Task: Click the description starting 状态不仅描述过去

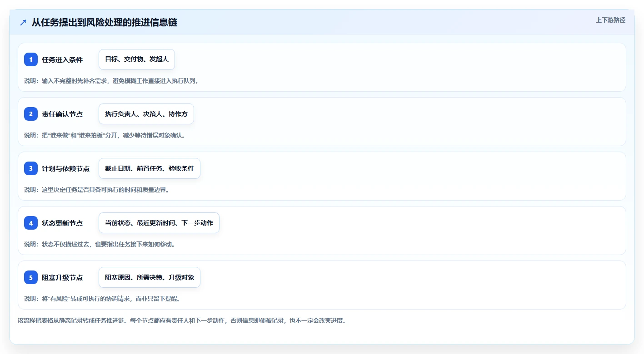Action: pyautogui.click(x=100, y=244)
